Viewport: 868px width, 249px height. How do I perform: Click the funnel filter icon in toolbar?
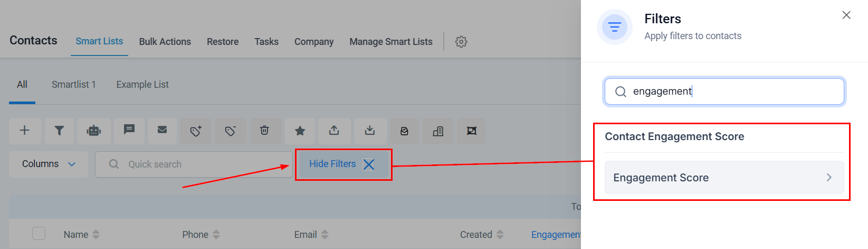coord(59,131)
